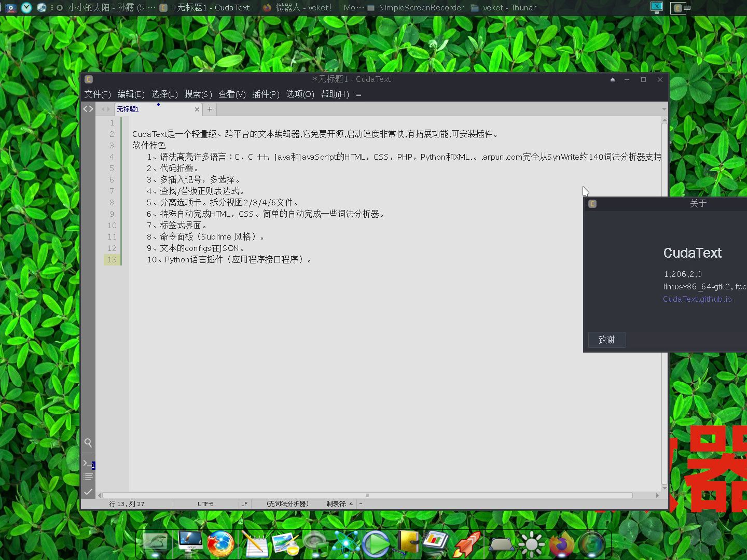
Task: Switch to the 小小的太阳 - 孙露 taskbar item
Action: (106, 8)
